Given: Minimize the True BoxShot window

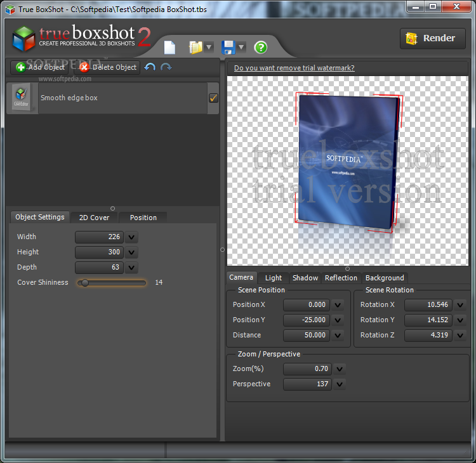Looking at the screenshot, I should [x=416, y=7].
